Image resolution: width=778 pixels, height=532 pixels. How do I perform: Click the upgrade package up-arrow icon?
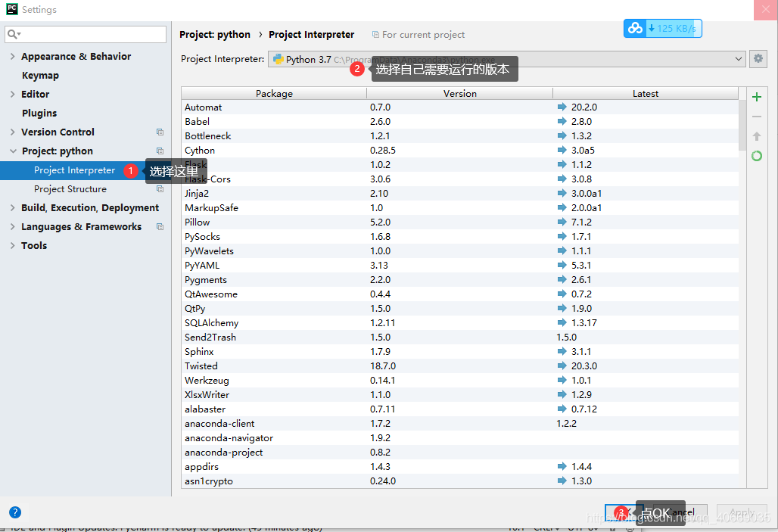(757, 136)
